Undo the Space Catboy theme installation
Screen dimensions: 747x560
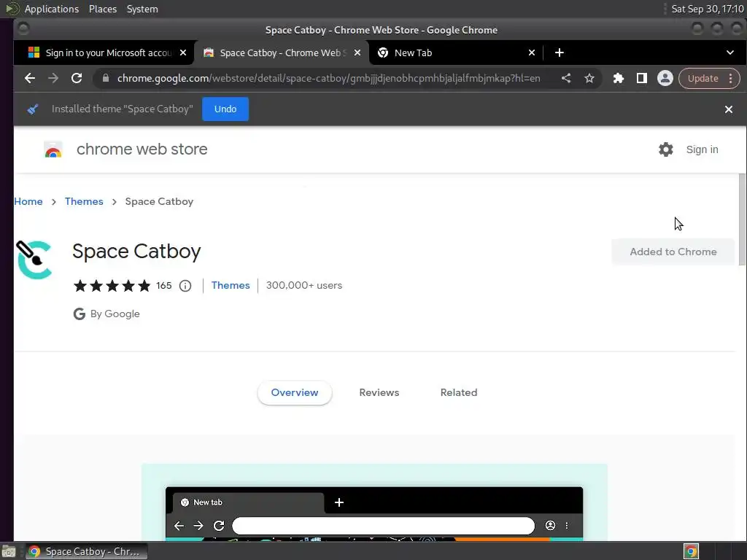pos(225,109)
